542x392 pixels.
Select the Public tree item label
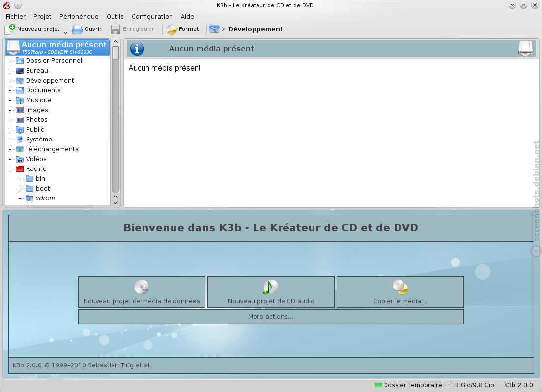point(35,130)
